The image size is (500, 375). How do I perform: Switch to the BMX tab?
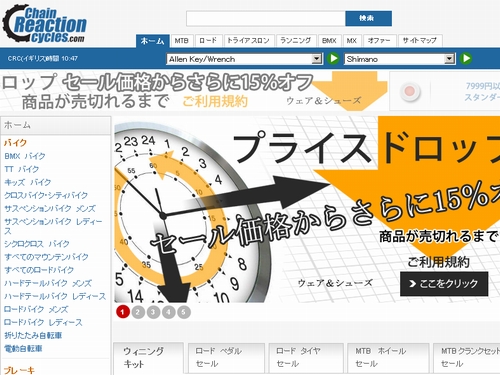click(329, 41)
